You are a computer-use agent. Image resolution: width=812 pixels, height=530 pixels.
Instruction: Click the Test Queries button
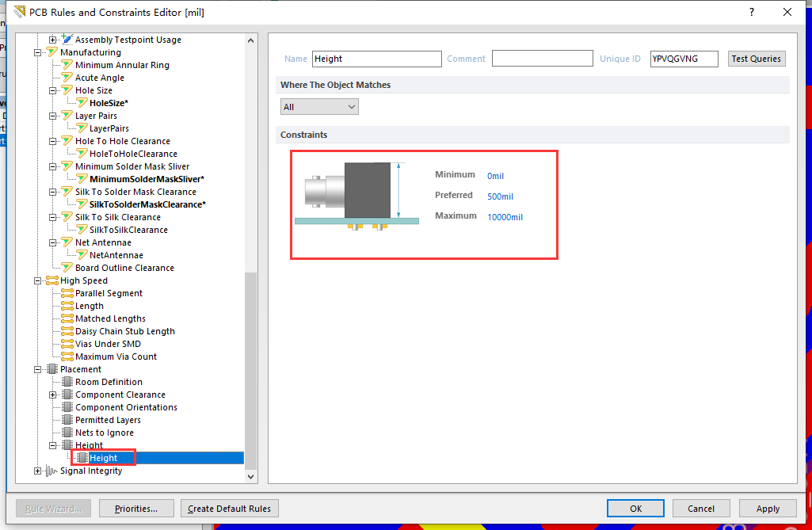[757, 59]
